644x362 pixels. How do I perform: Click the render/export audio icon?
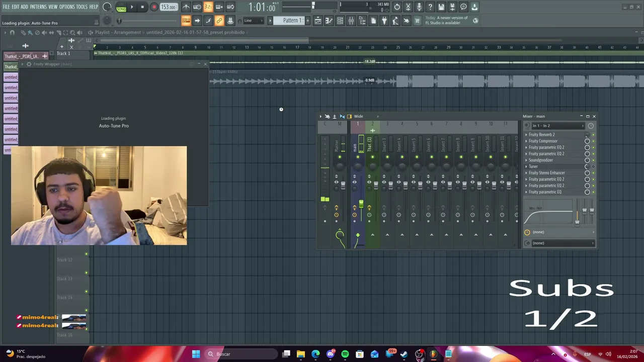point(452,7)
